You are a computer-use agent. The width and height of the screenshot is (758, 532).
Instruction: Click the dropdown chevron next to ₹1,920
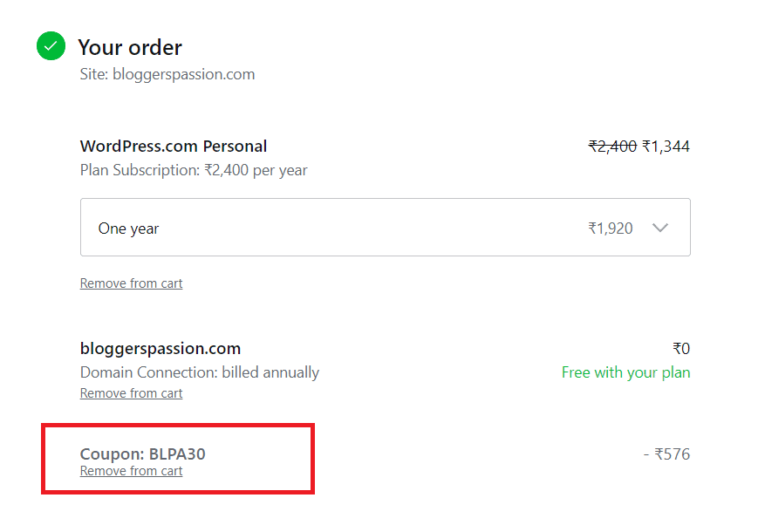660,227
